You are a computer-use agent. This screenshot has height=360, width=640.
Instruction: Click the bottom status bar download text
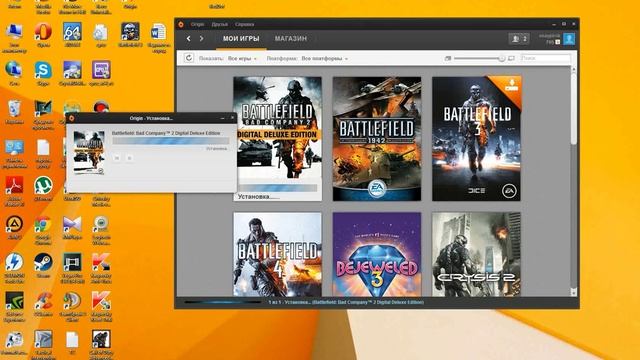coord(346,302)
